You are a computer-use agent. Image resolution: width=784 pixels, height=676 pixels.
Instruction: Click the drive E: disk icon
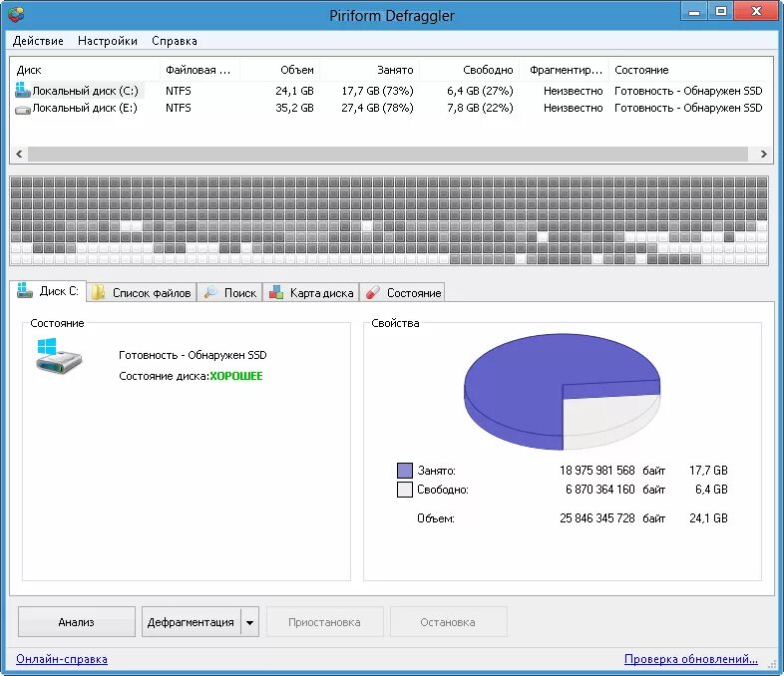23,109
